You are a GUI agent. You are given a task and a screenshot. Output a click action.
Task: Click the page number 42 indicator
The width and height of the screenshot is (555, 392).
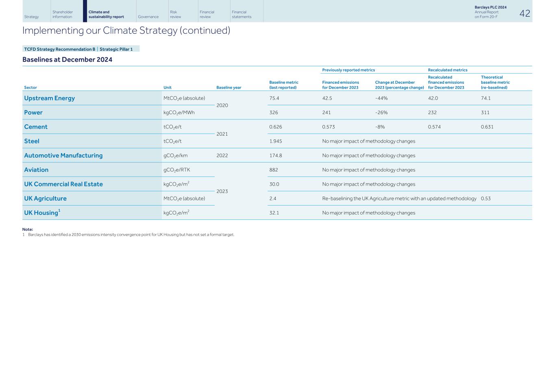525,13
